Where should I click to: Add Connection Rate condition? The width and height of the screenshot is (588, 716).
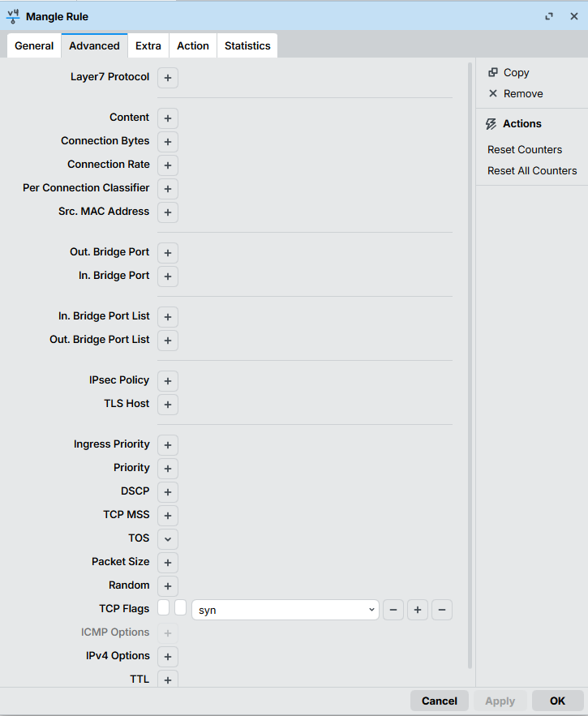(168, 165)
